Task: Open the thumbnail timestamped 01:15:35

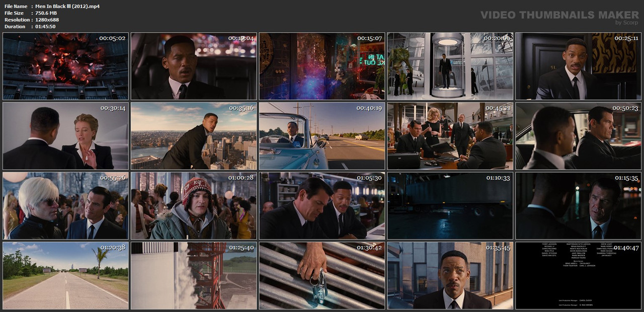Action: 579,206
